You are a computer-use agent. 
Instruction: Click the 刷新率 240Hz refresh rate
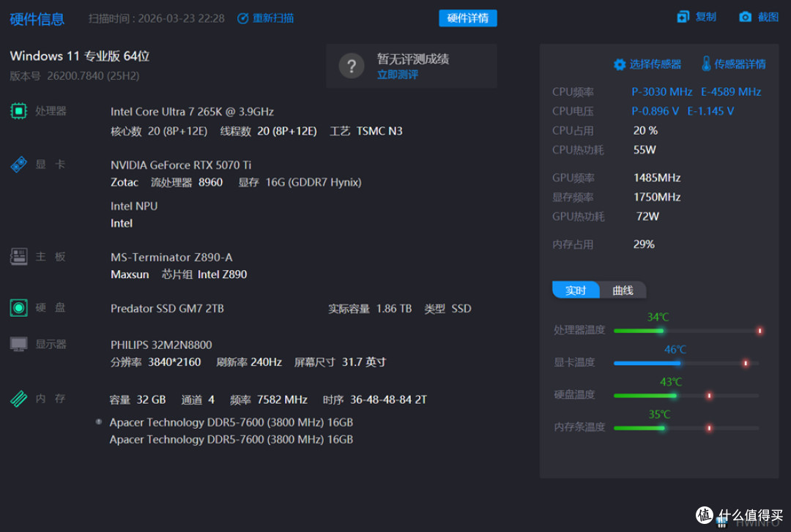(x=249, y=362)
